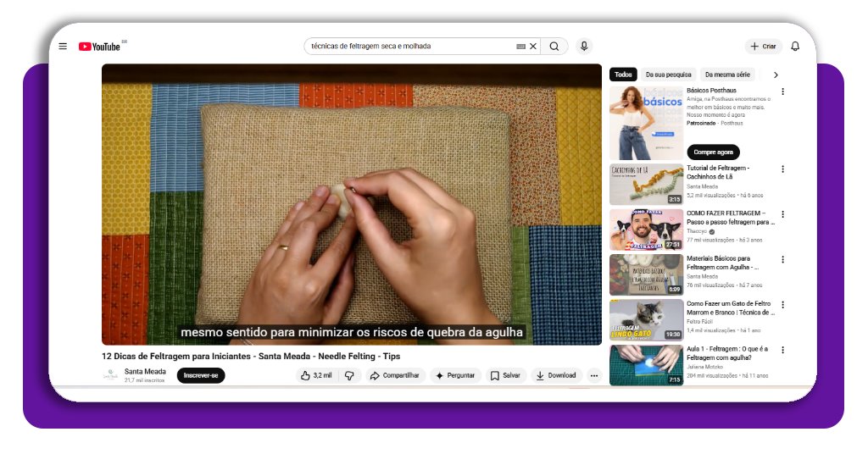This screenshot has width=868, height=454.
Task: Open the Santa Meada channel name link
Action: pos(145,371)
